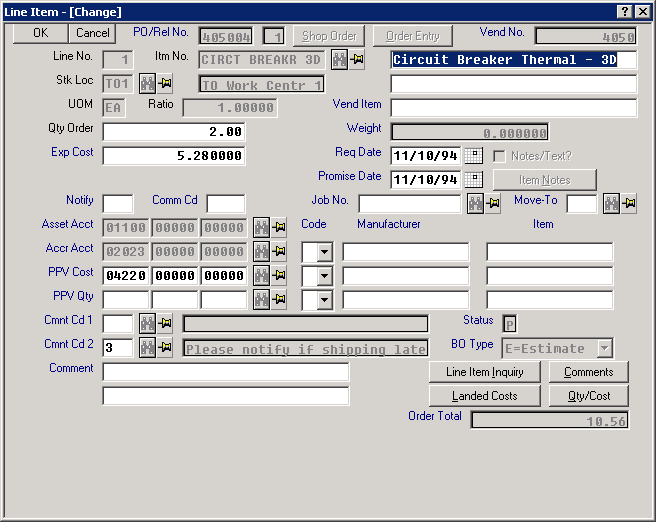Click the Qty/Cost button
Viewport: 656px width, 522px height.
(589, 396)
